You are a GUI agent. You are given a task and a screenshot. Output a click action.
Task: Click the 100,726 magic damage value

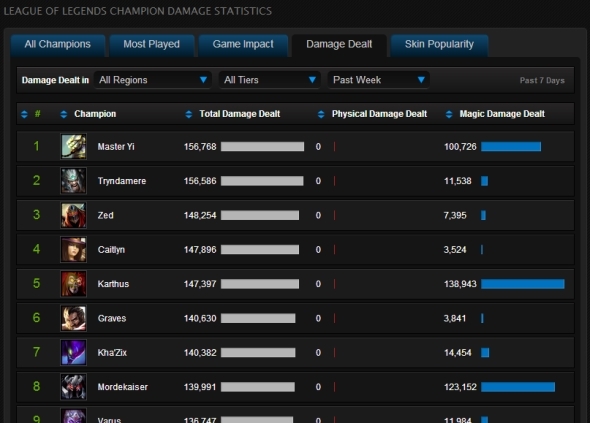(460, 147)
